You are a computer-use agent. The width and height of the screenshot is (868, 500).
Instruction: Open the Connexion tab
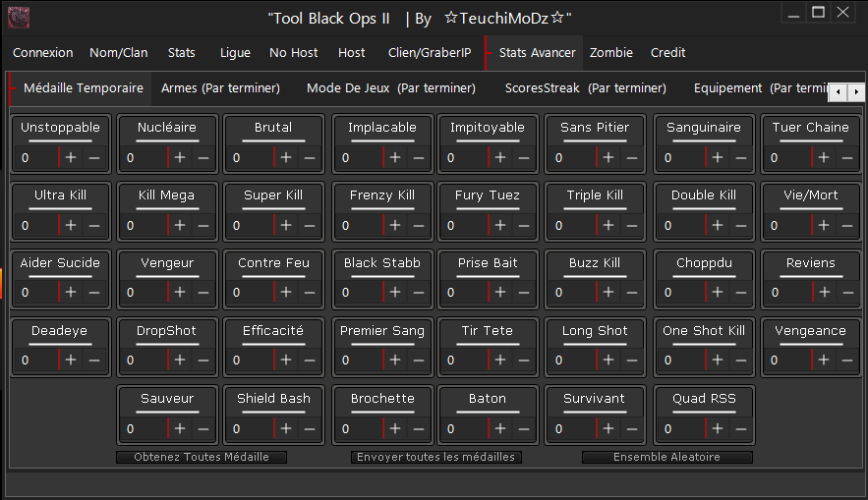(42, 52)
